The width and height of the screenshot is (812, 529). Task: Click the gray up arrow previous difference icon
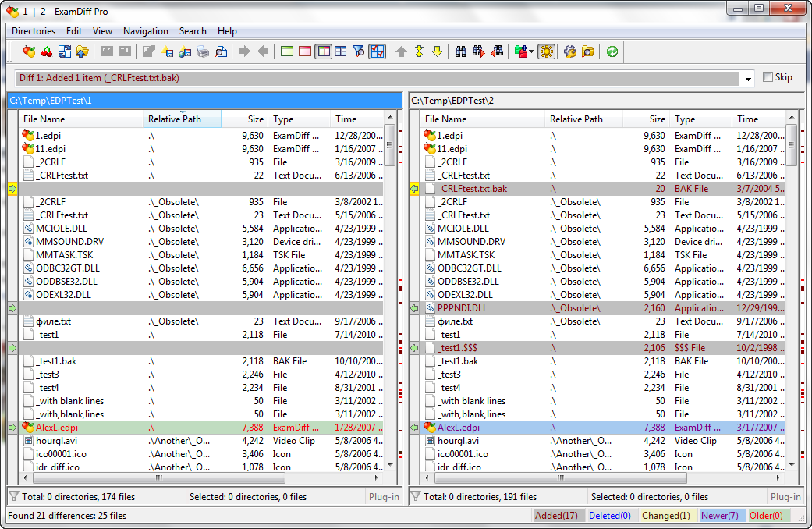[x=401, y=51]
